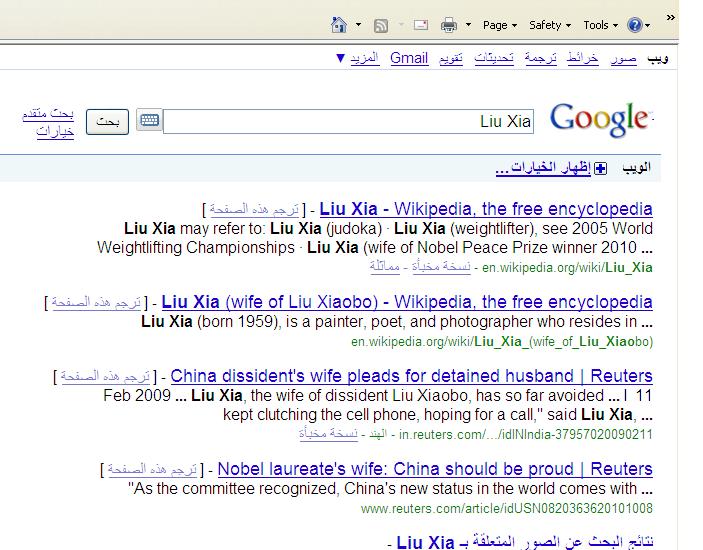703x550 pixels.
Task: Open the Safety menu
Action: (x=550, y=25)
